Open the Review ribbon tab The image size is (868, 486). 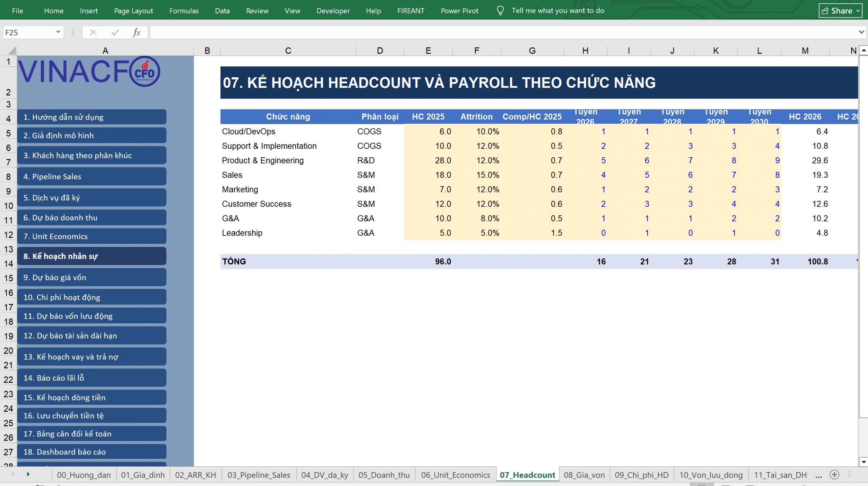click(257, 11)
